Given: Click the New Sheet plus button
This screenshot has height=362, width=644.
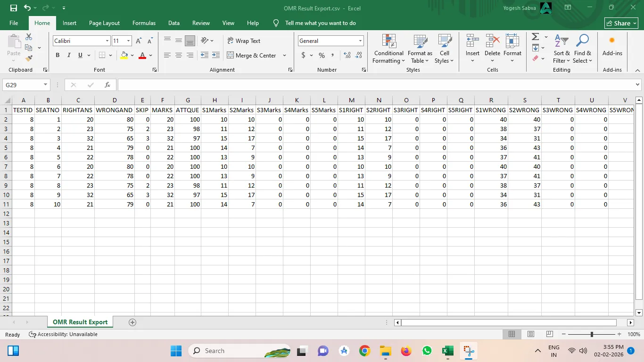Looking at the screenshot, I should 132,322.
